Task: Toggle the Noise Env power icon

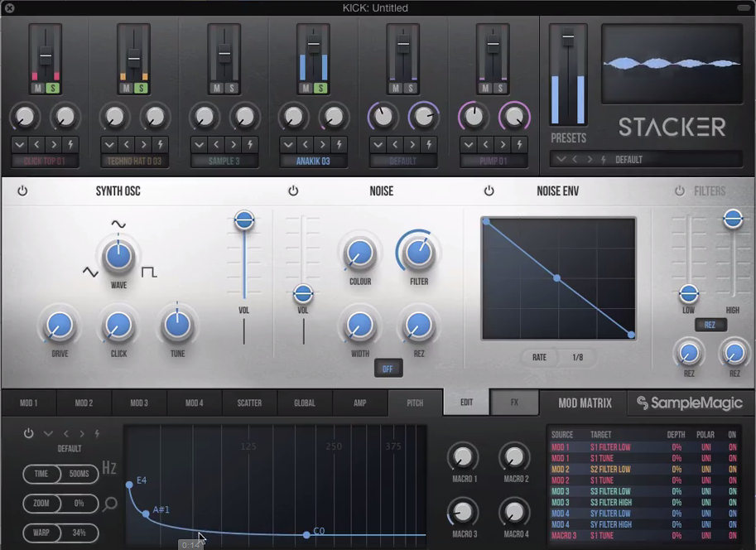Action: click(x=489, y=191)
